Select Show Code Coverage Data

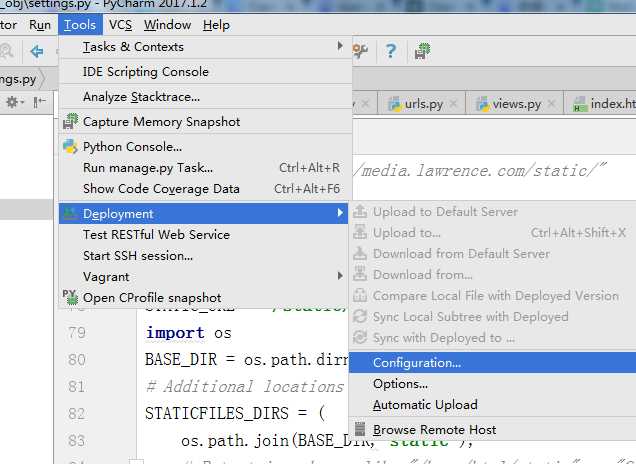[205, 189]
